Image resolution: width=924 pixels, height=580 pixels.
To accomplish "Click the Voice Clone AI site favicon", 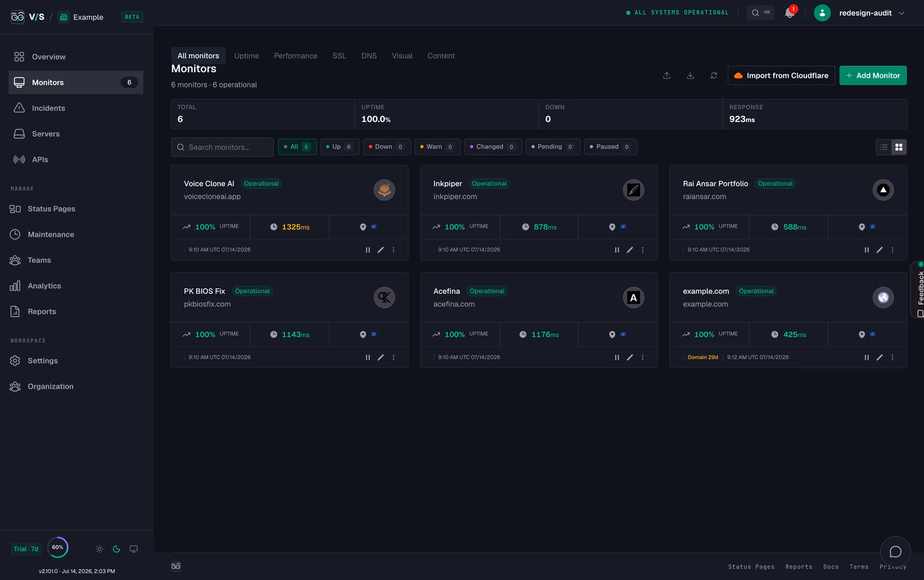I will click(x=384, y=190).
